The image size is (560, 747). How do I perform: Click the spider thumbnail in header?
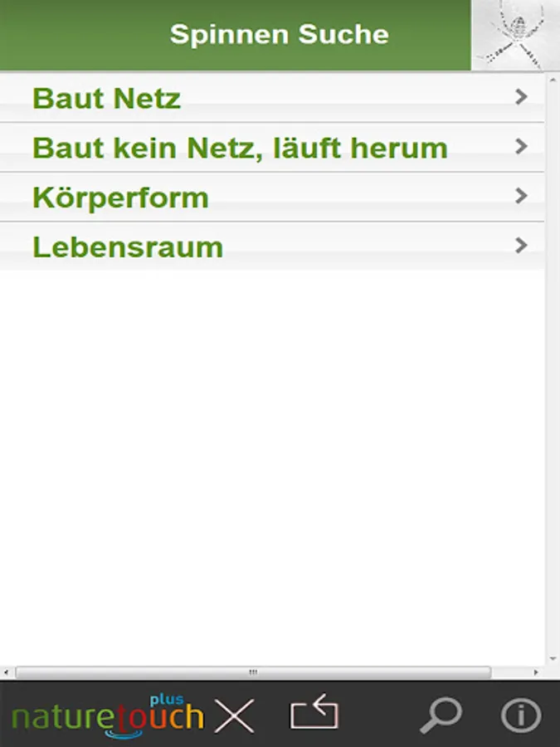(x=514, y=35)
